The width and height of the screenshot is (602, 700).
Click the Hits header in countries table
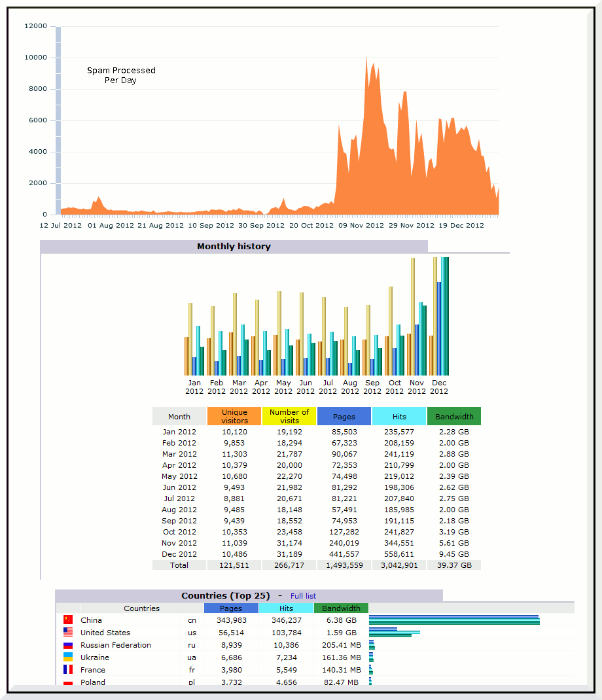point(286,608)
